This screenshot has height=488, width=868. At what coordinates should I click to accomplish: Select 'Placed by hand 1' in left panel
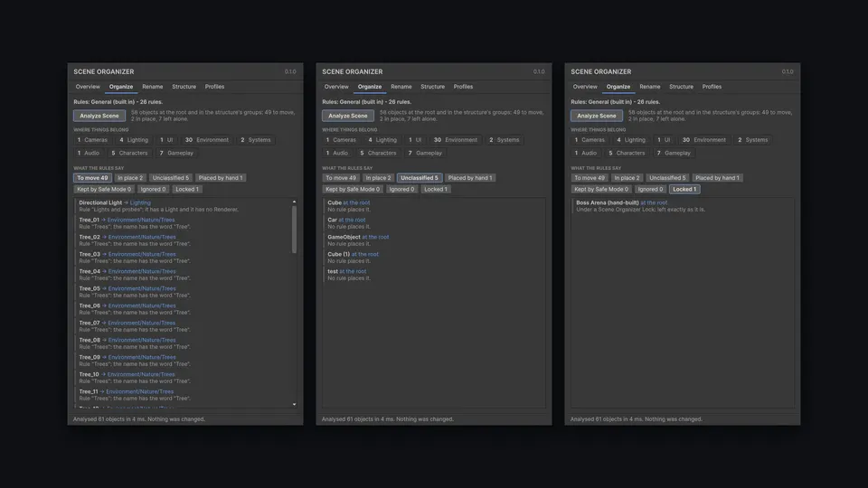coord(221,178)
